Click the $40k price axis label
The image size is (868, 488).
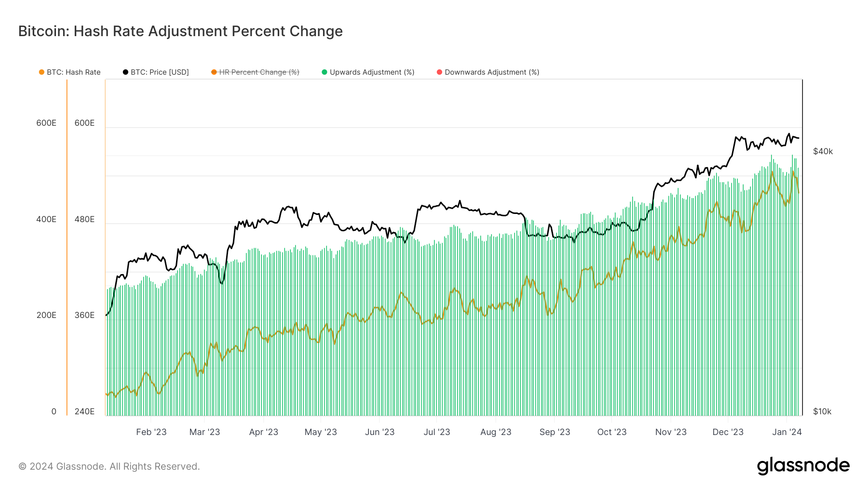point(823,151)
